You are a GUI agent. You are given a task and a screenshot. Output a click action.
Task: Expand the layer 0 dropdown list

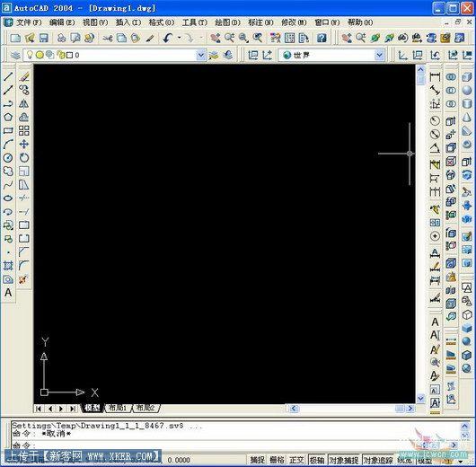200,56
